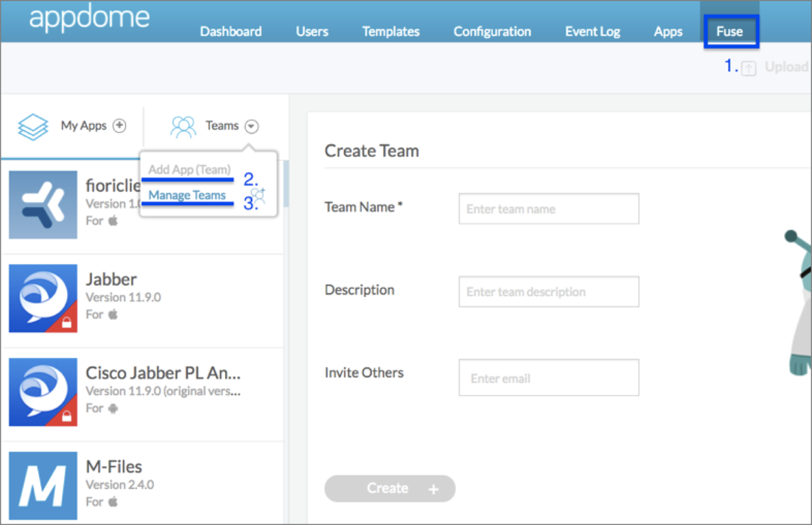Screen dimensions: 812x525
Task: Switch to the Apps tab
Action: [668, 31]
